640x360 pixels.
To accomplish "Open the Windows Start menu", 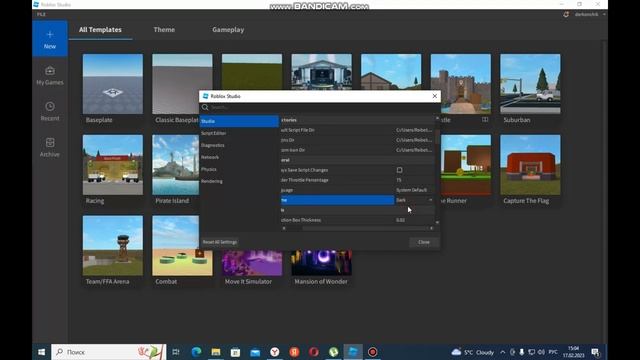I will (41, 352).
